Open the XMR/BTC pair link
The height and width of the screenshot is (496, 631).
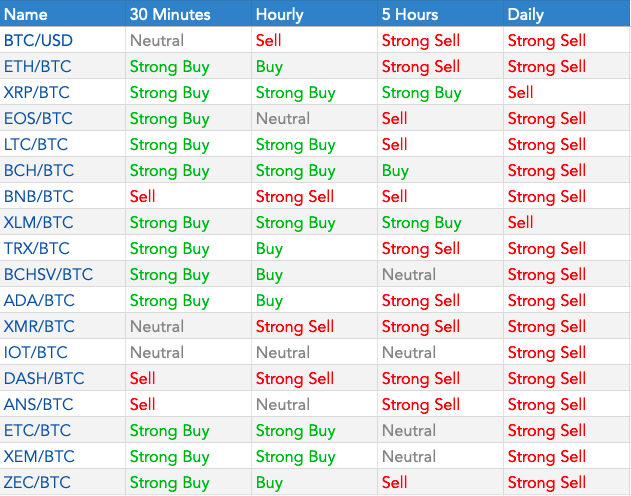(x=38, y=327)
